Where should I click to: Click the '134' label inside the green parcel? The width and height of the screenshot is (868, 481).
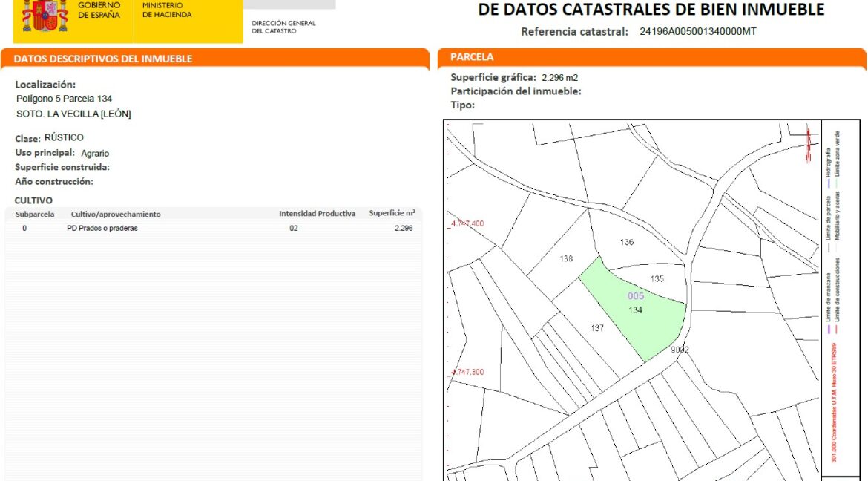(x=635, y=310)
